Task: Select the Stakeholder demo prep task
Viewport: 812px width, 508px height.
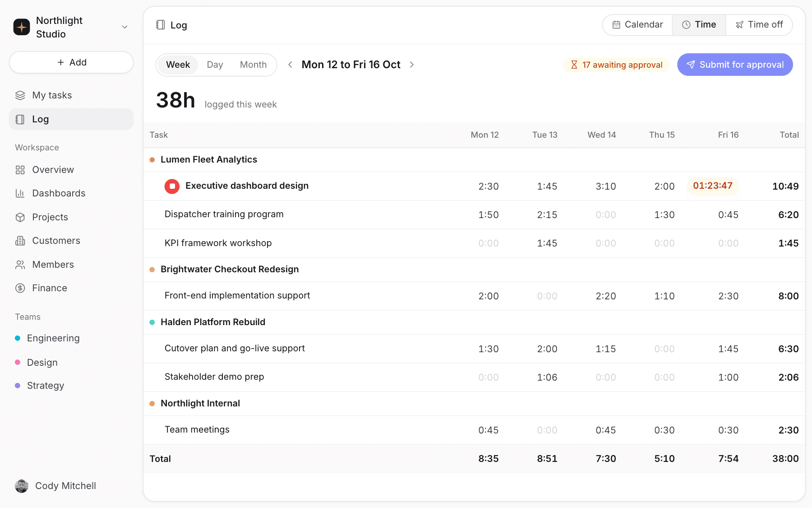Action: click(x=214, y=377)
